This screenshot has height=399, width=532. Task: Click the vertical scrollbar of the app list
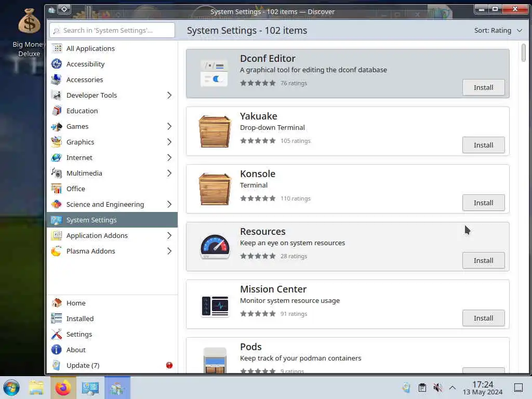point(524,53)
